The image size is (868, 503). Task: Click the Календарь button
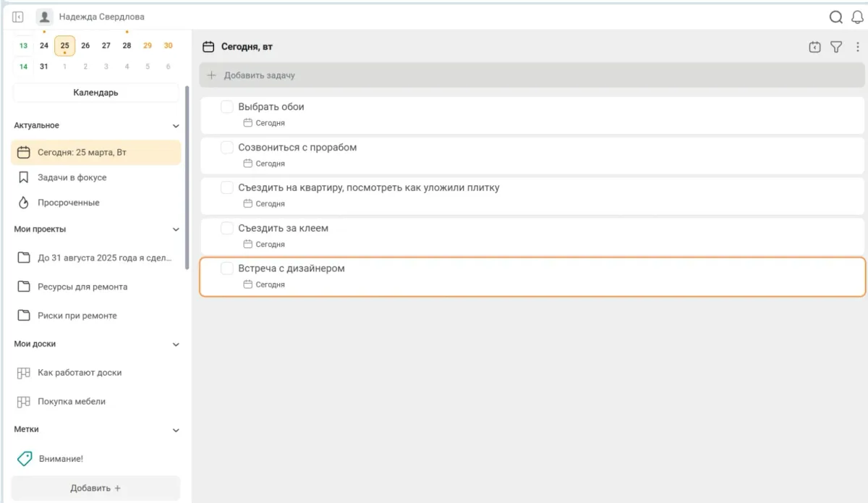click(x=95, y=93)
